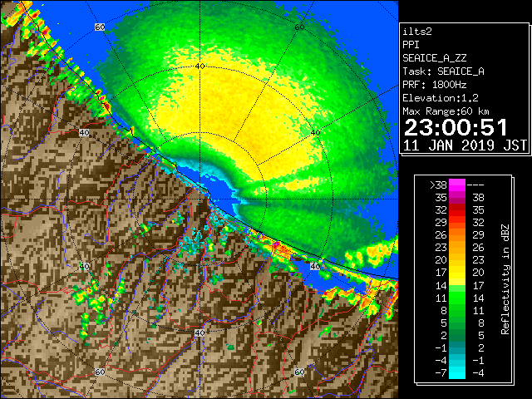The height and width of the screenshot is (399, 532).
Task: Click the 'Reflectivity in dBZ' legend title
Action: click(x=505, y=279)
